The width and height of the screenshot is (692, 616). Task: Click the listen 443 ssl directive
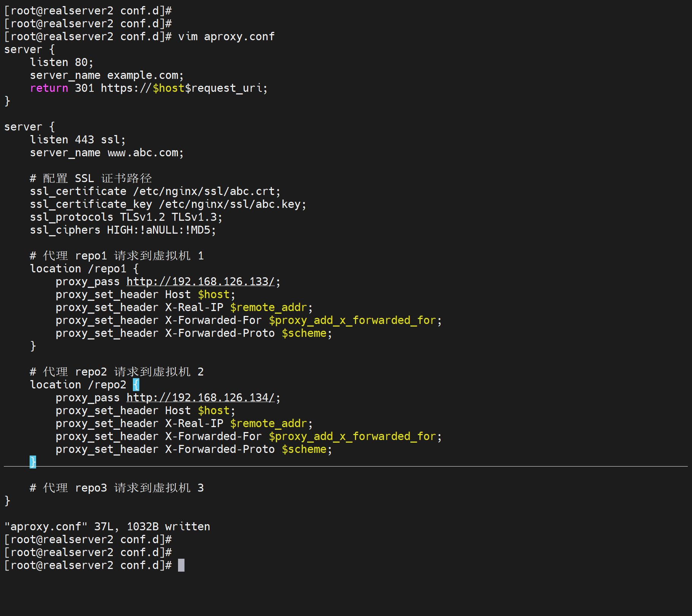click(77, 140)
